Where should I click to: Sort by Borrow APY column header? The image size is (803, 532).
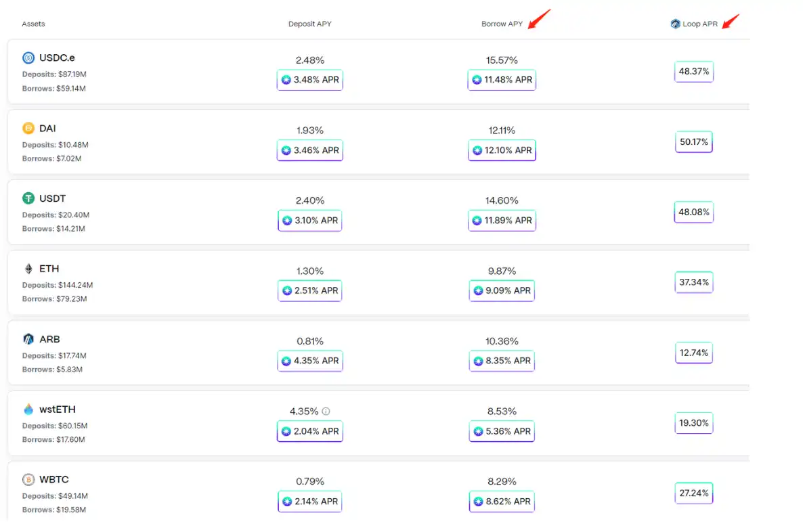click(x=502, y=24)
